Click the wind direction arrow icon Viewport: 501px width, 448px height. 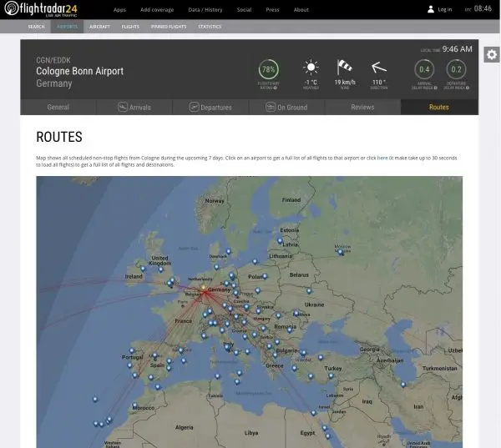pyautogui.click(x=379, y=68)
